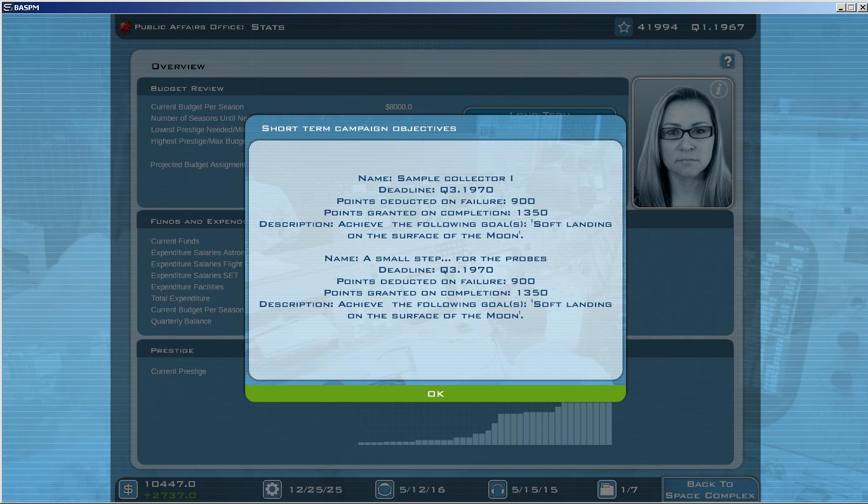Screen dimensions: 868x504
Task: Open the help question mark icon
Action: pyautogui.click(x=727, y=61)
